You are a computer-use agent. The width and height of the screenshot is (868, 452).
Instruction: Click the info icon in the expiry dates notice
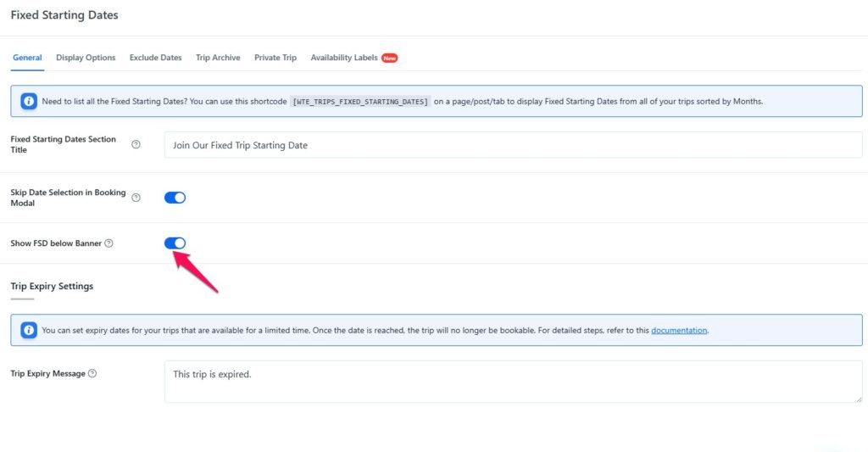click(29, 330)
